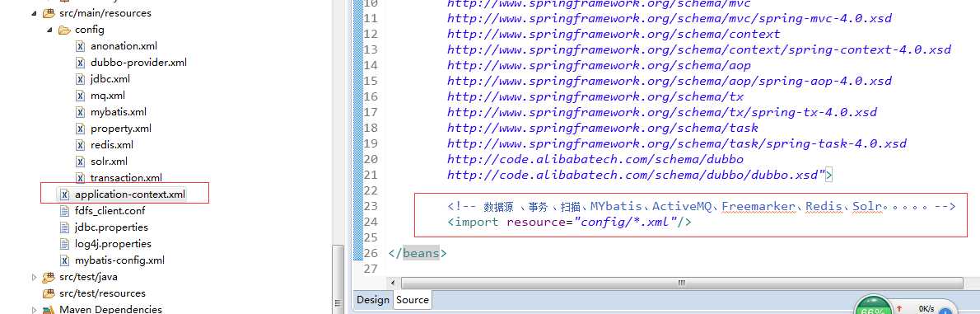Click the import resource="config/*.xml" line
The width and height of the screenshot is (980, 314).
569,222
